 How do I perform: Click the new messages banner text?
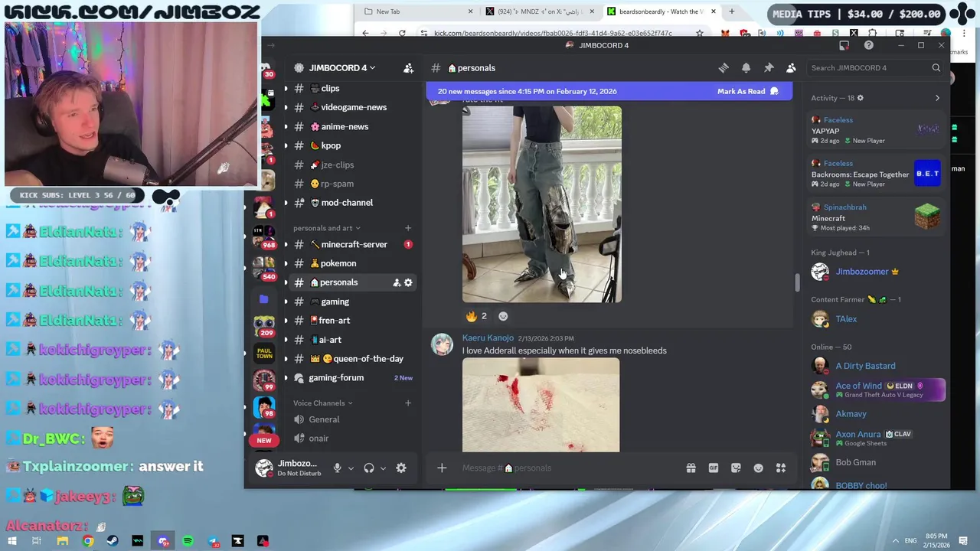pos(527,91)
